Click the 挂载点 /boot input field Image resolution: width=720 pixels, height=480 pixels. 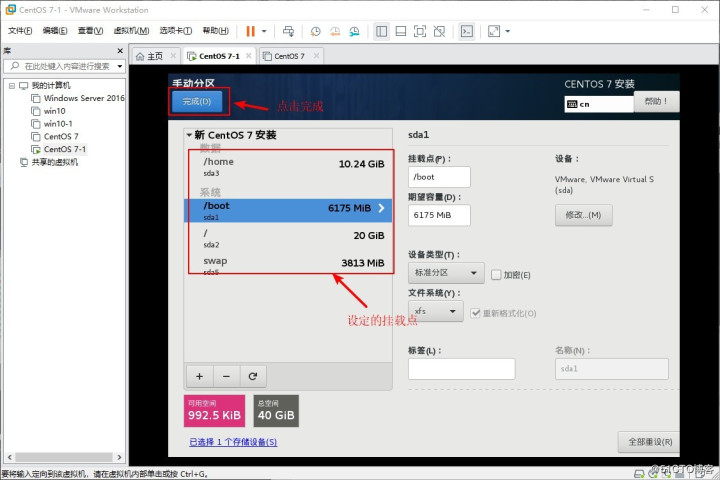439,177
